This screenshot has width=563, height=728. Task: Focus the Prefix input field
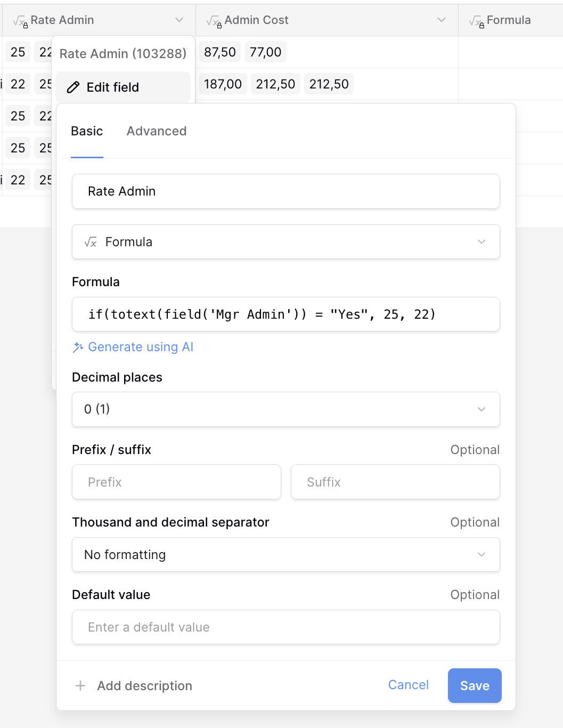pyautogui.click(x=176, y=482)
